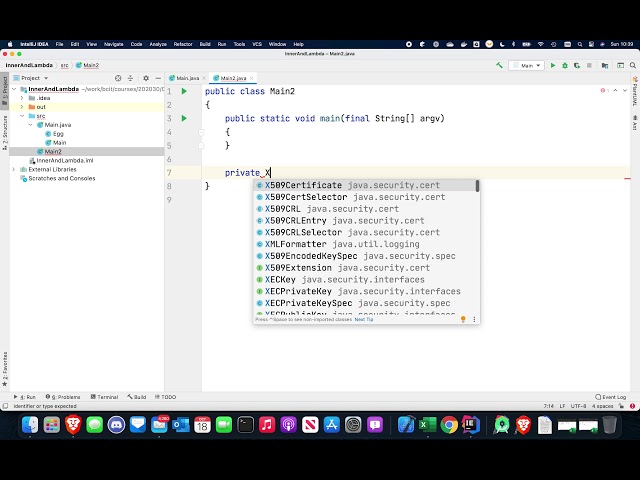Go to previous highlighted error arrow
Image resolution: width=640 pixels, height=480 pixels.
(x=616, y=90)
